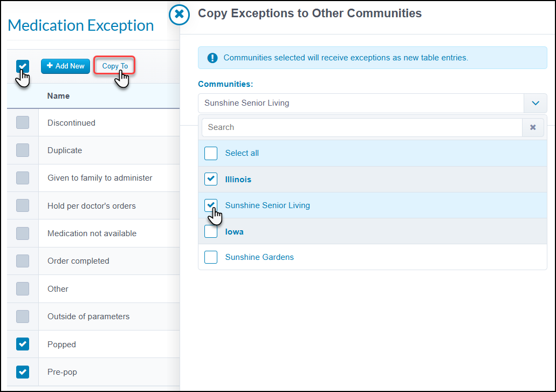Image resolution: width=556 pixels, height=392 pixels.
Task: Select the Medication not available text
Action: point(92,233)
